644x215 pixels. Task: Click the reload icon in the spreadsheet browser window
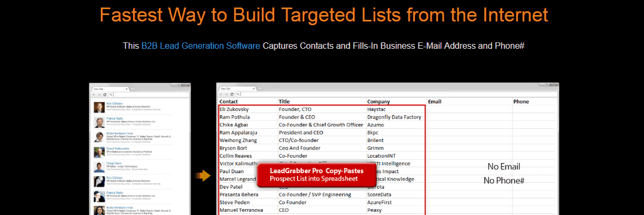(232, 94)
